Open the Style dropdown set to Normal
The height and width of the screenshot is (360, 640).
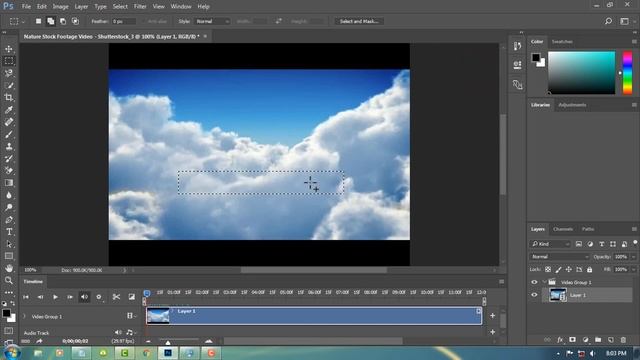coord(212,21)
